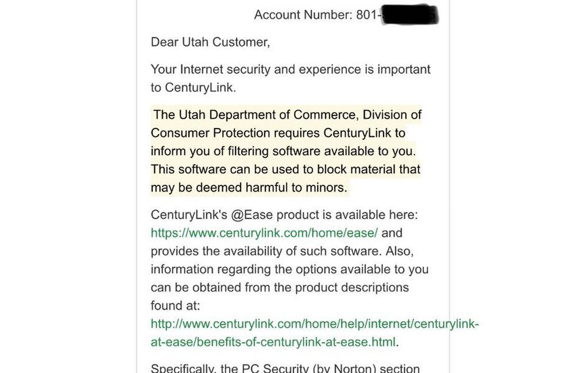This screenshot has width=588, height=373.
Task: Click the 'Account Number:' label
Action: [303, 15]
